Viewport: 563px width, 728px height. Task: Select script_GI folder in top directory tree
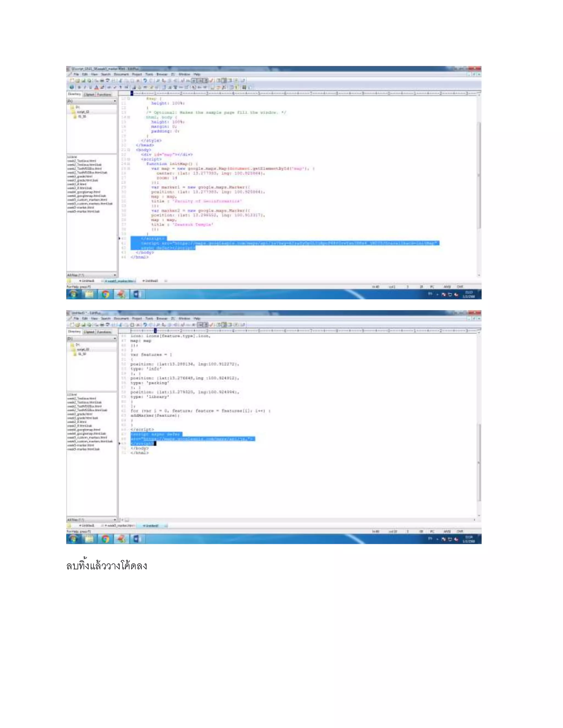pyautogui.click(x=83, y=112)
